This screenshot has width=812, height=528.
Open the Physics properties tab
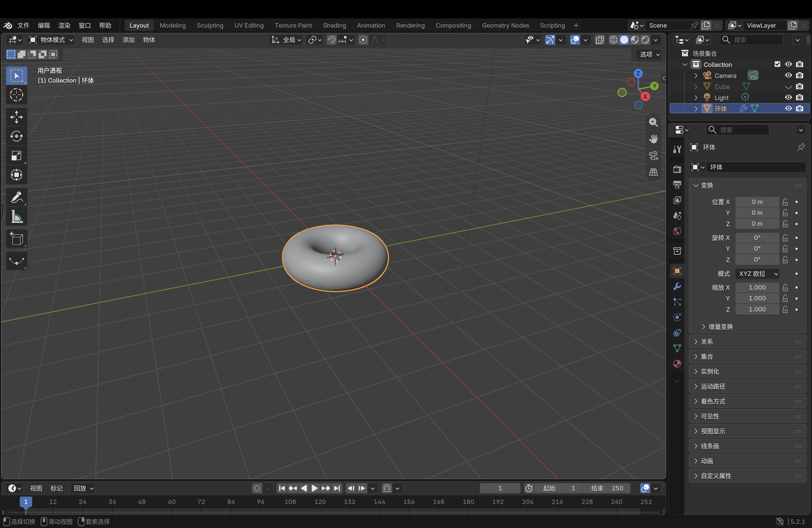tap(677, 317)
